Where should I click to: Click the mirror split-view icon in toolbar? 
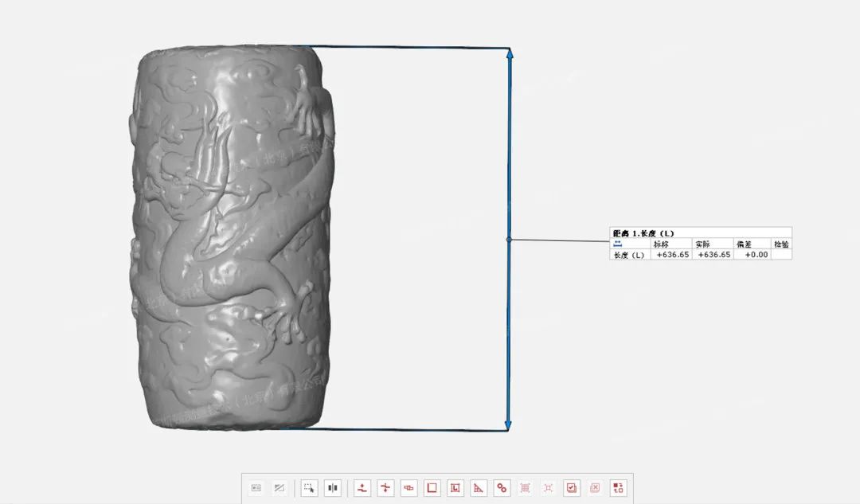332,487
